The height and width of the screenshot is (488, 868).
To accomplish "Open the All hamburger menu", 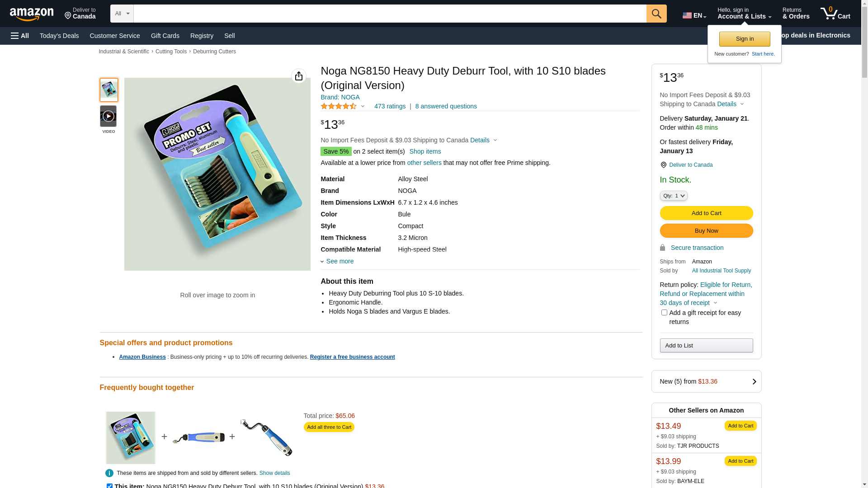I will click(x=20, y=36).
